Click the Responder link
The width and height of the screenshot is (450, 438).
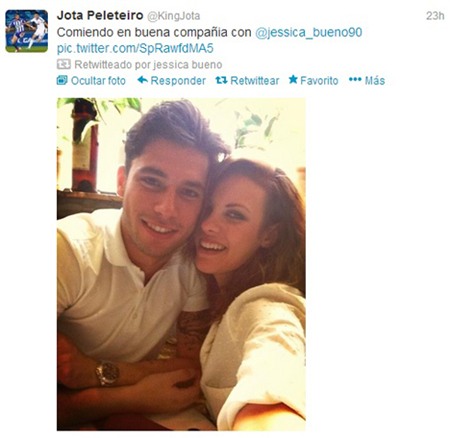[x=178, y=81]
